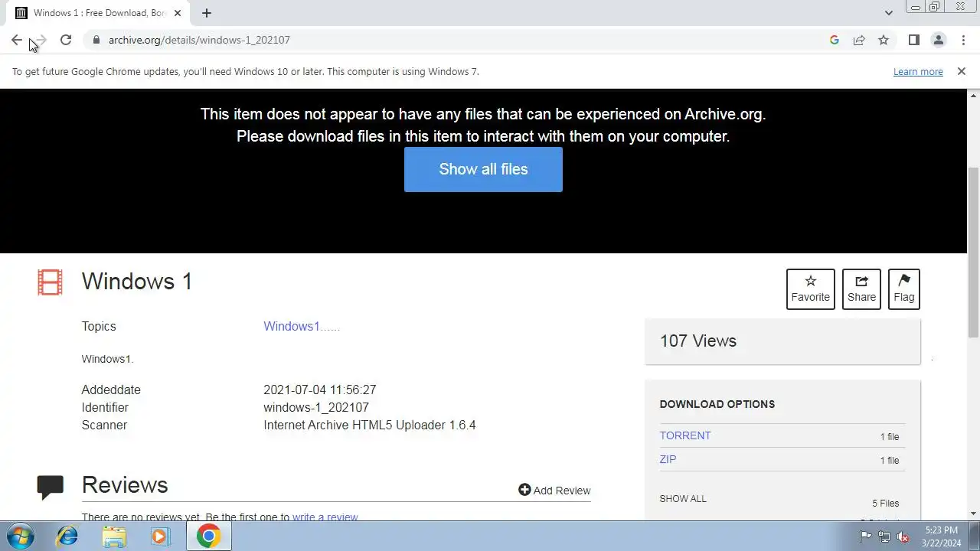Viewport: 980px width, 551px height.
Task: Reload the archive.org page
Action: point(66,40)
